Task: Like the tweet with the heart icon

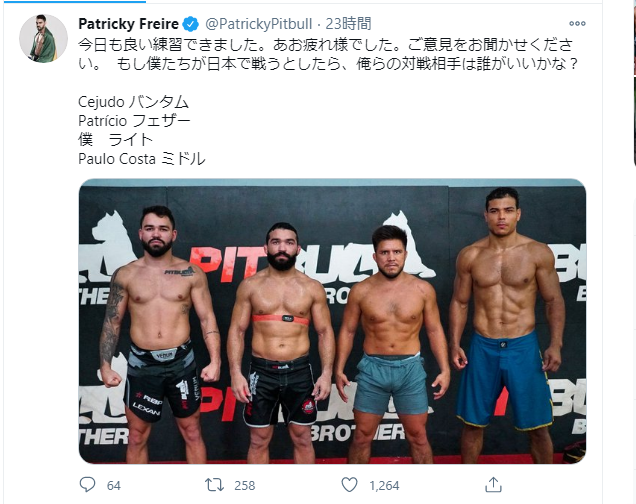Action: pos(349,485)
